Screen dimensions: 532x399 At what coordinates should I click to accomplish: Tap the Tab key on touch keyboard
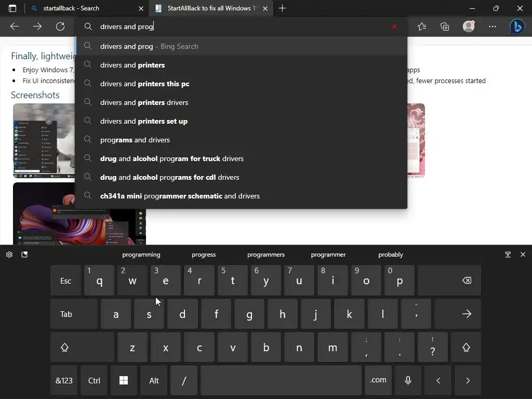pos(74,314)
